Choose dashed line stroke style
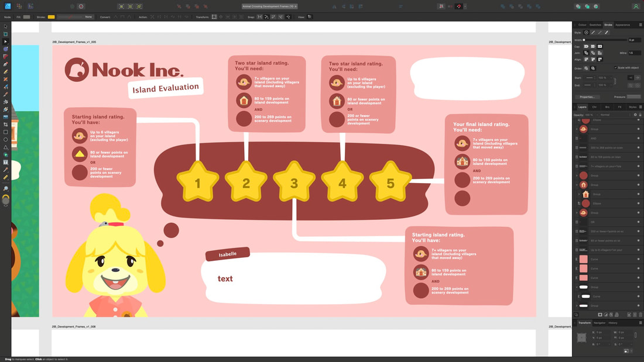This screenshot has height=362, width=644. click(x=600, y=32)
